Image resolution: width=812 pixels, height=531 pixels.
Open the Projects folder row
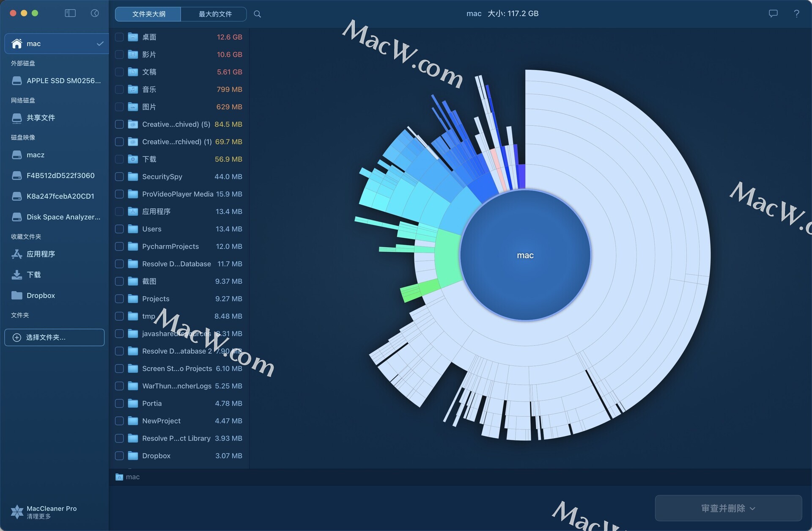pyautogui.click(x=179, y=299)
